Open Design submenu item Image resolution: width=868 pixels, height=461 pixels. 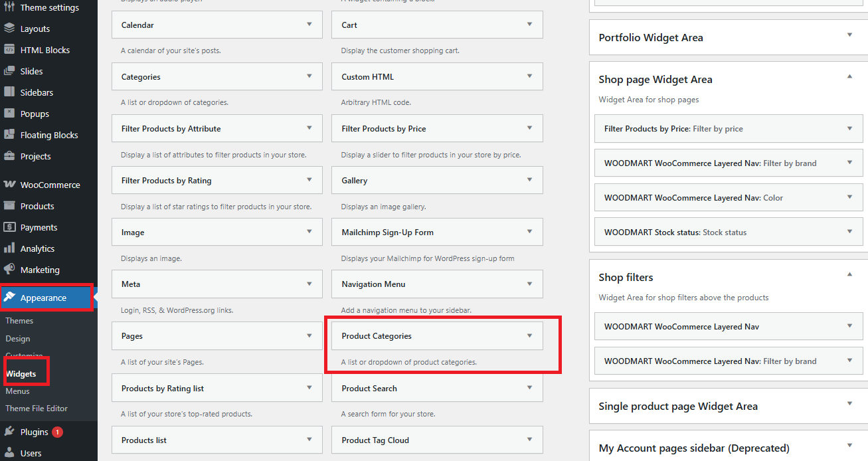pos(18,339)
